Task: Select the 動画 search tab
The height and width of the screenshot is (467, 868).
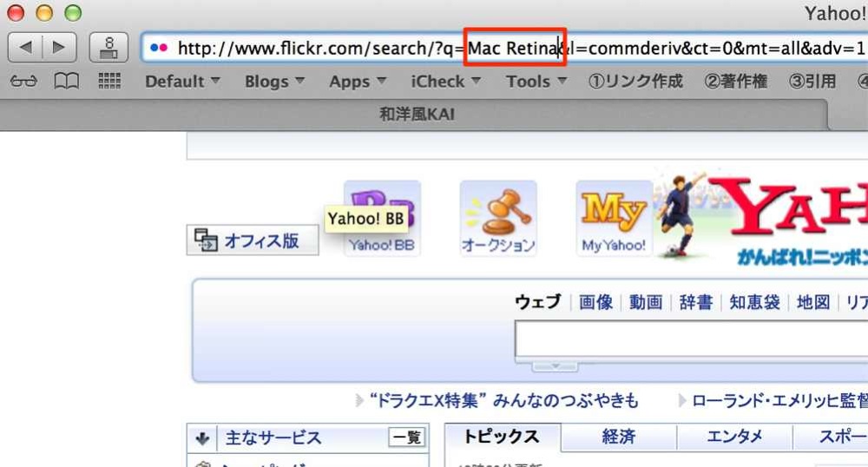Action: click(x=646, y=302)
